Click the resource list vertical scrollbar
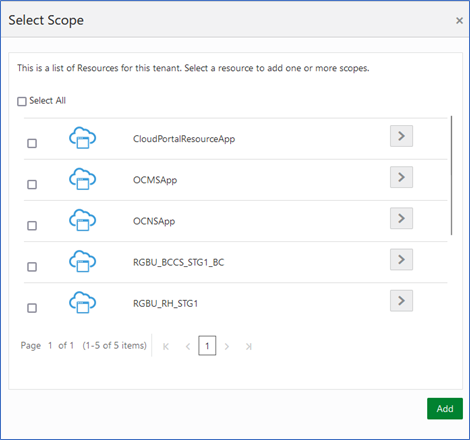 (x=451, y=175)
